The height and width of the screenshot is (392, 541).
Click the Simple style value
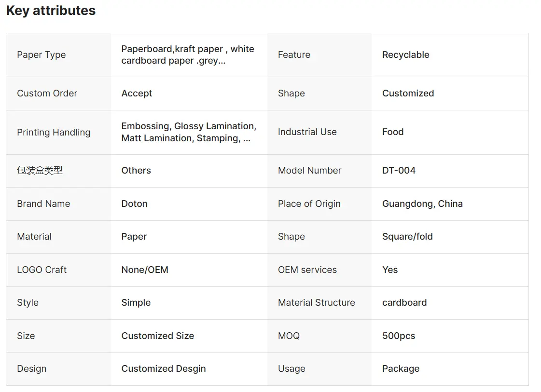coord(136,303)
